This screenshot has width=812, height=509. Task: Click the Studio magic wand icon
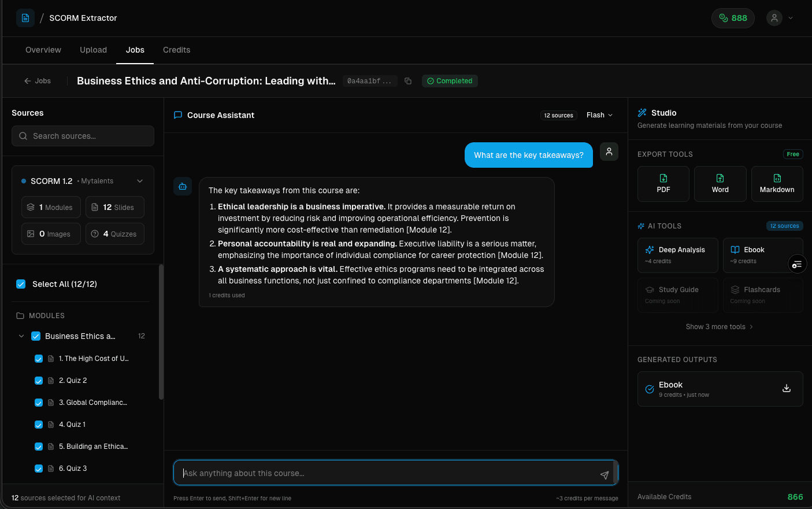tap(642, 113)
